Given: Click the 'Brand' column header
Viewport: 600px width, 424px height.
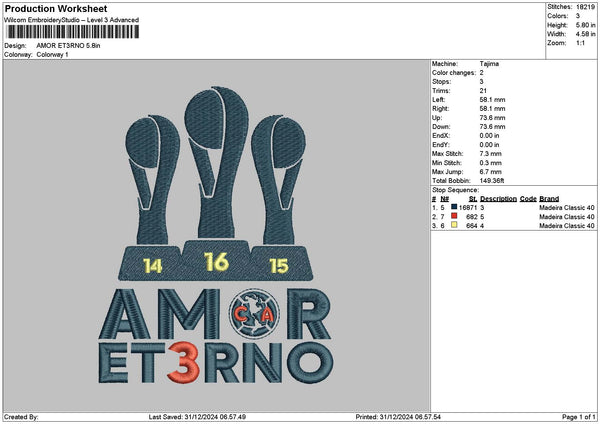Looking at the screenshot, I should point(549,199).
